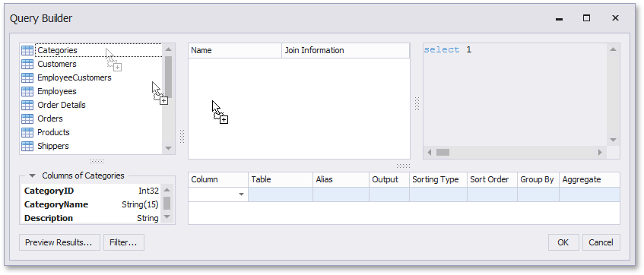The width and height of the screenshot is (644, 275).
Task: Click splitter grip below the tables list
Action: pyautogui.click(x=97, y=161)
